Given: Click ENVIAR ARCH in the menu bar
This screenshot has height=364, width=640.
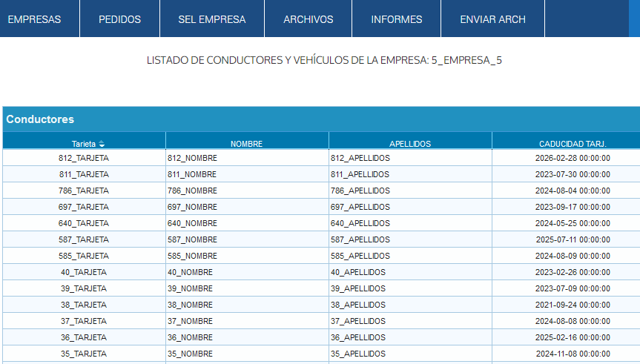Looking at the screenshot, I should (492, 19).
